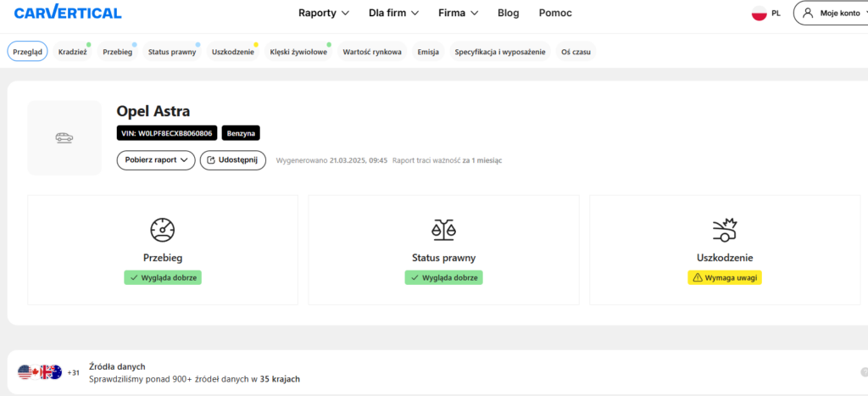Image resolution: width=868 pixels, height=396 pixels.
Task: Click the VIN number badge
Action: point(167,133)
